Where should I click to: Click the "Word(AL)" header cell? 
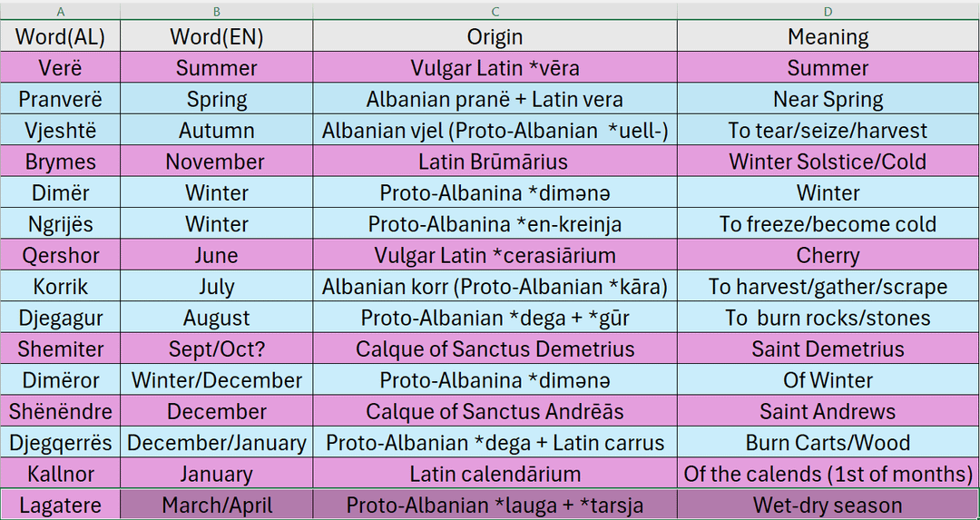[60, 37]
